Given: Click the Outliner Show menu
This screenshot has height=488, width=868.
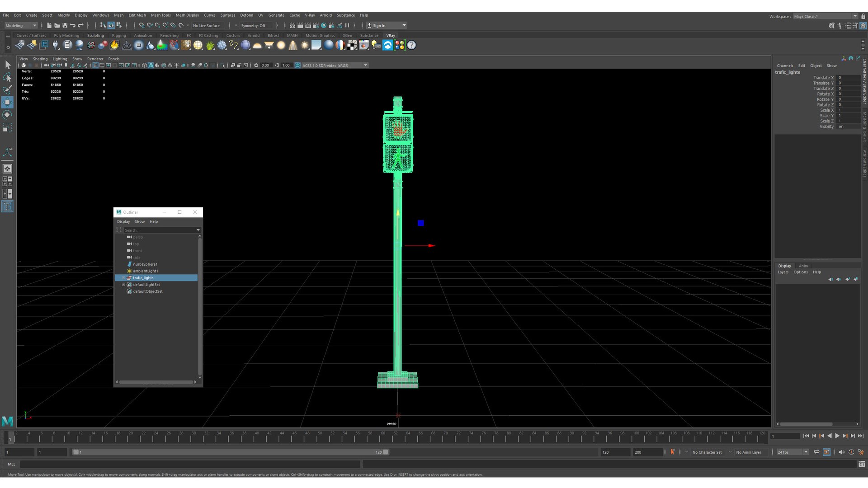Looking at the screenshot, I should (140, 221).
